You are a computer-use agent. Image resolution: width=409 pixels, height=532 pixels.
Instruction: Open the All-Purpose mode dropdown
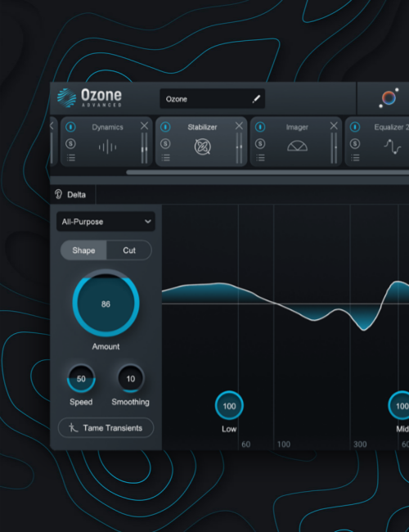(106, 222)
